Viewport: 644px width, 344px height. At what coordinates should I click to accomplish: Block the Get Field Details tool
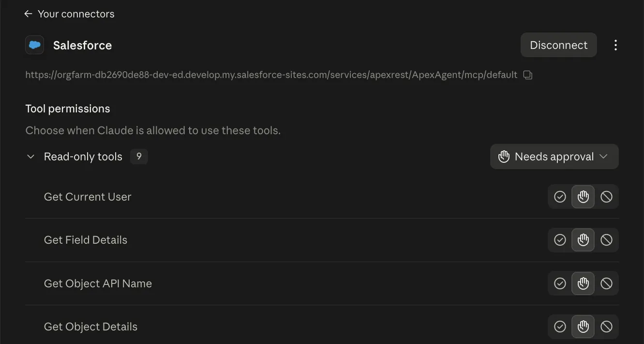[x=606, y=240]
